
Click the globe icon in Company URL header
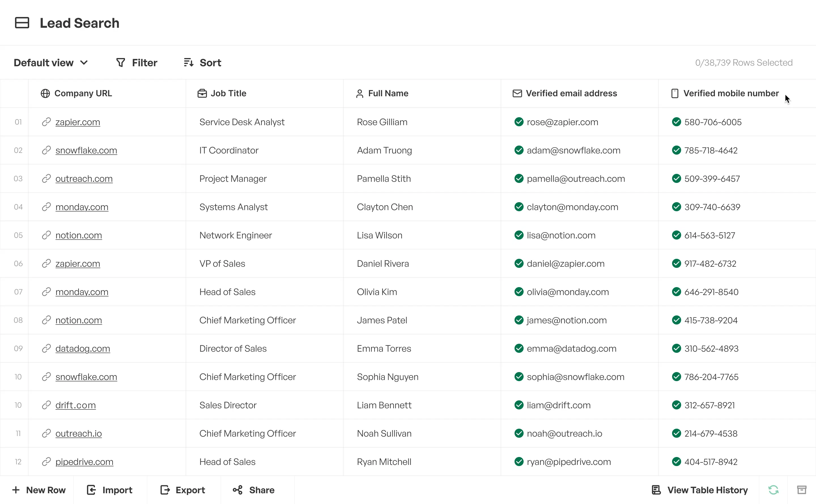coord(45,93)
